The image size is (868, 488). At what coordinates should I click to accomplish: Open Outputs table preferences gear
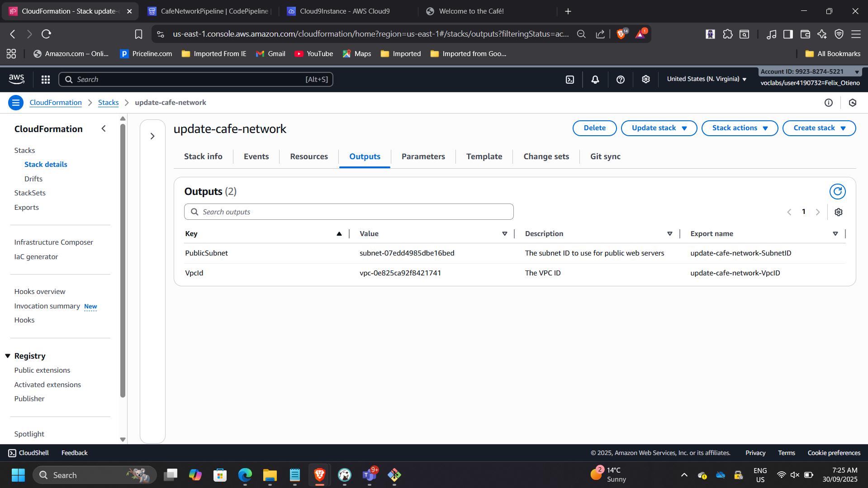838,212
